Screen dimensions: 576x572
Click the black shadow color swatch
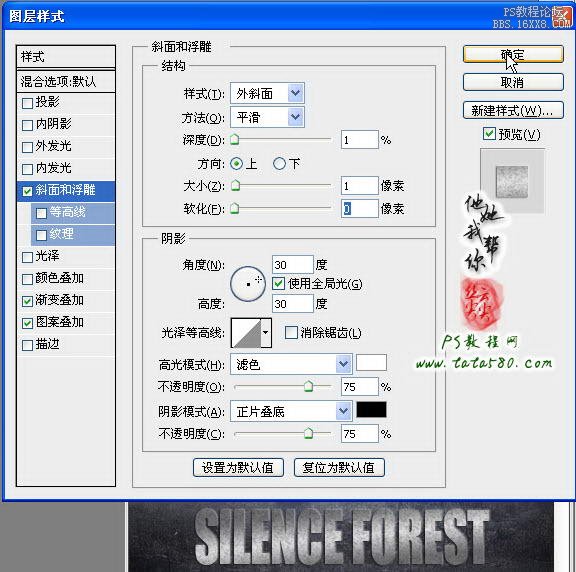(x=371, y=410)
